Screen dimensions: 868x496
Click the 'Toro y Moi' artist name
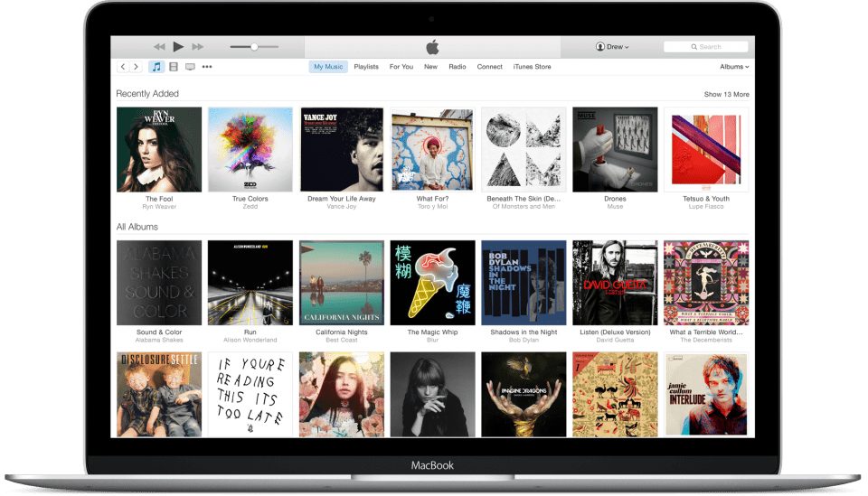[x=432, y=206]
